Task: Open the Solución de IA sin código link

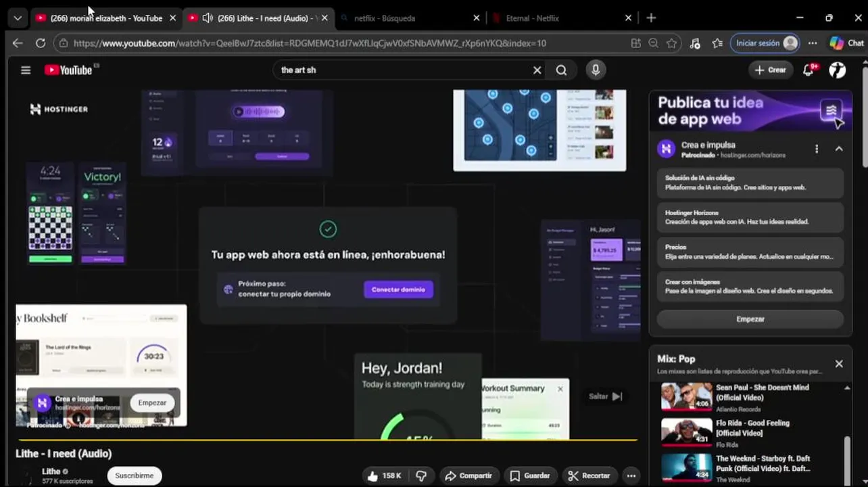Action: coord(750,183)
